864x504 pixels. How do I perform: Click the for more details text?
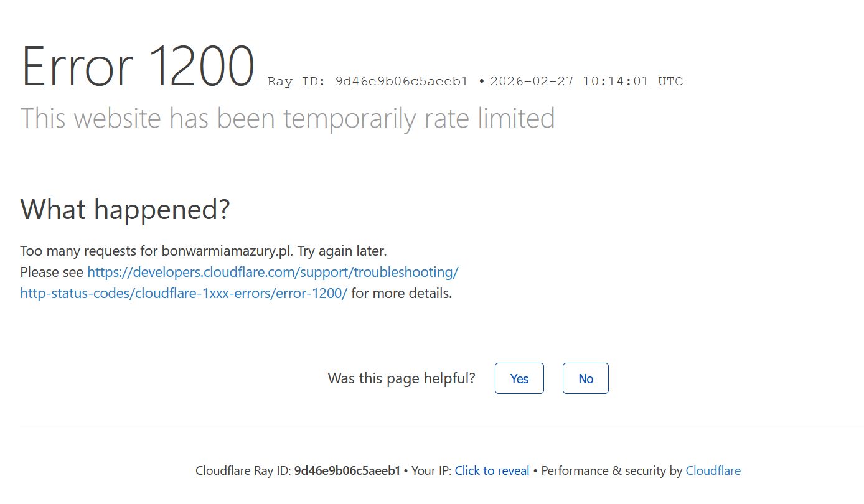[x=401, y=294]
